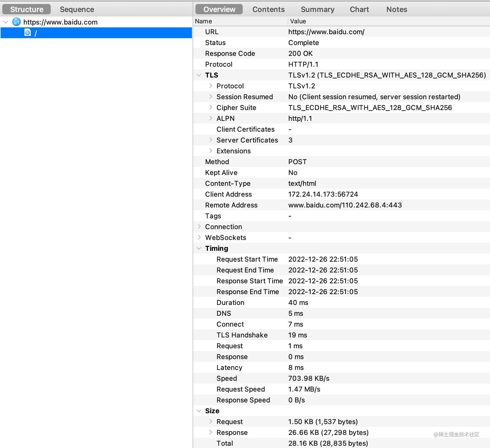Click the Client Address value 172.24.14.173:56724
Screen dimensions: 490x448
click(323, 194)
